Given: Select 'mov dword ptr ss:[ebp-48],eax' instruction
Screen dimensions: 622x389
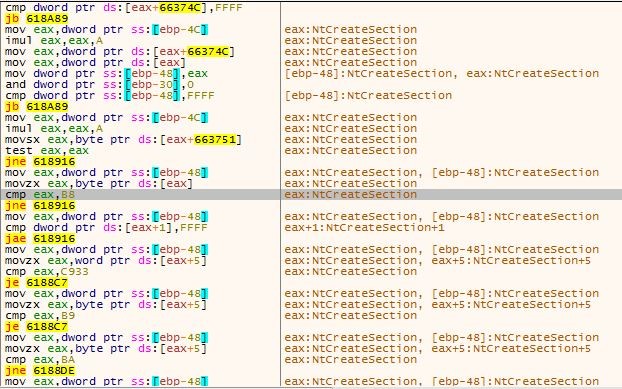Looking at the screenshot, I should pyautogui.click(x=106, y=74).
